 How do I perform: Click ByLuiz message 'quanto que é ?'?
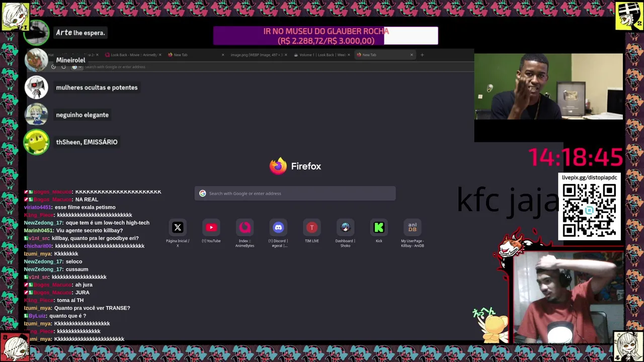pos(67,316)
